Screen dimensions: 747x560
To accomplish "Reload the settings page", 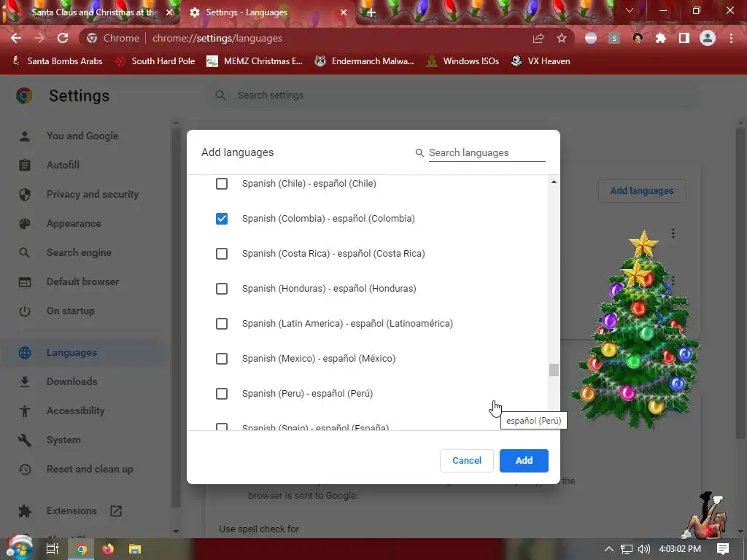I will tap(63, 39).
